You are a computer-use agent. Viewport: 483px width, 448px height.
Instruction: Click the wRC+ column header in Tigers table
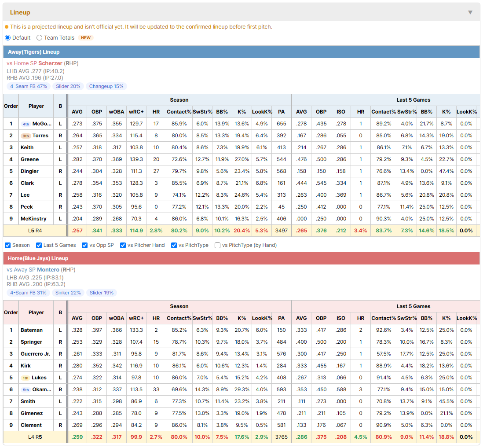136,112
